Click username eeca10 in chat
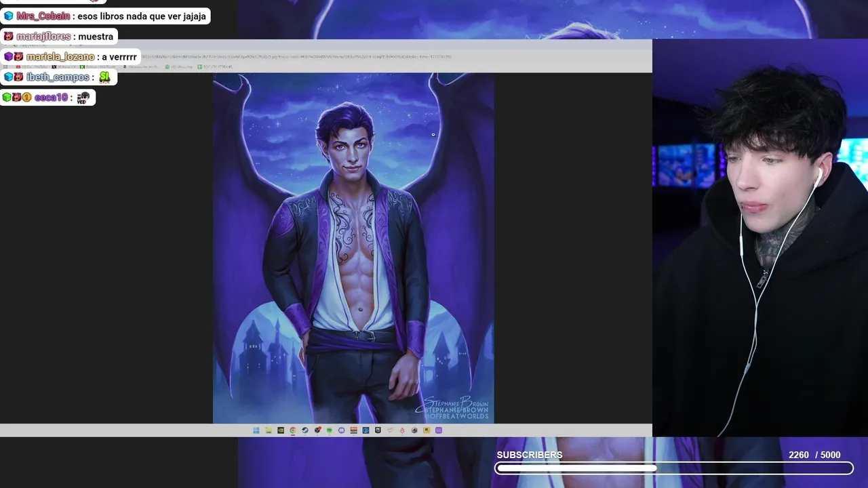Screen dimensions: 868x488 click(51, 98)
